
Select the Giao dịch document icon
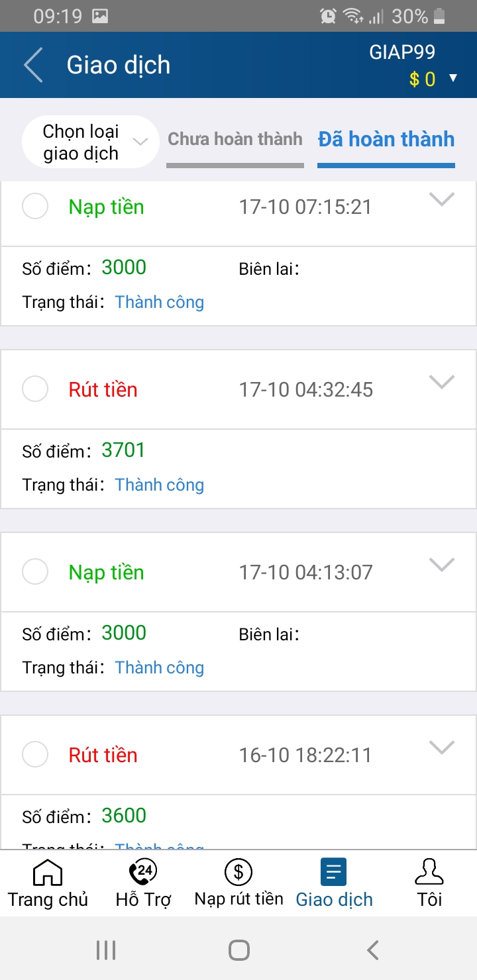tap(334, 872)
